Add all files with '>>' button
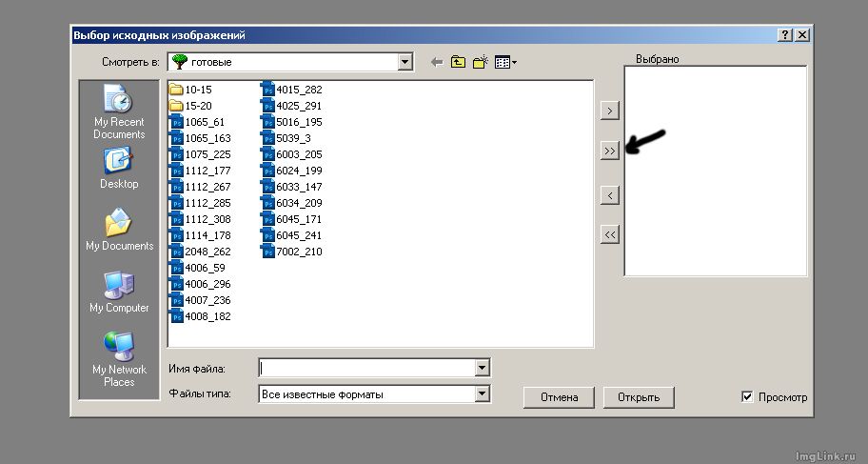 point(609,151)
